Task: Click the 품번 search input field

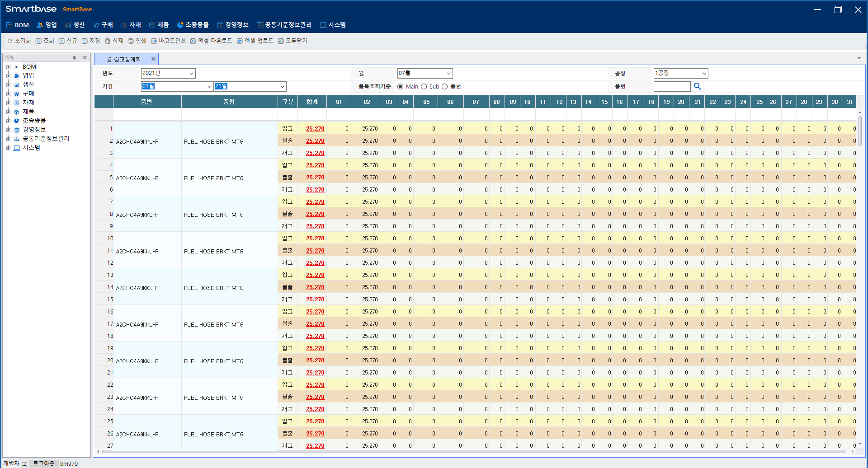Action: [x=672, y=86]
